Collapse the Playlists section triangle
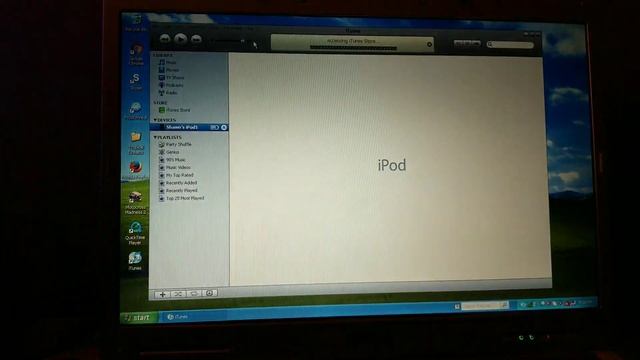Screen dimensions: 640x360 155,138
